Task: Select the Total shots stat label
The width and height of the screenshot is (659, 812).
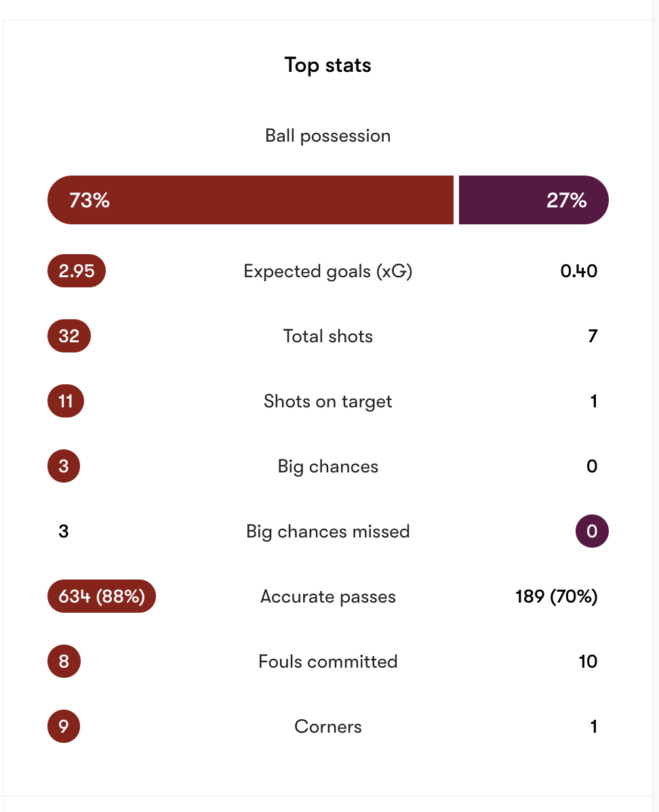Action: tap(328, 337)
